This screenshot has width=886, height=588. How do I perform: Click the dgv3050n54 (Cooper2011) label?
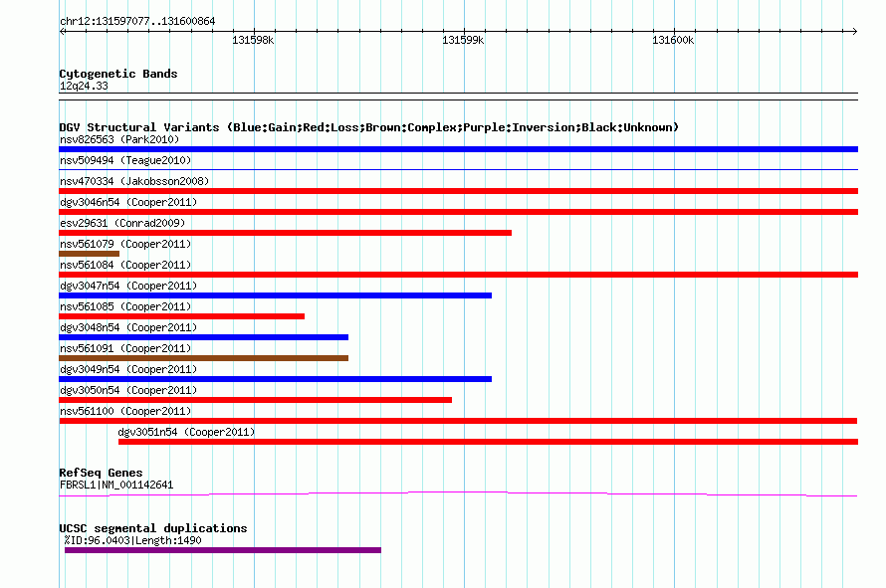(128, 390)
